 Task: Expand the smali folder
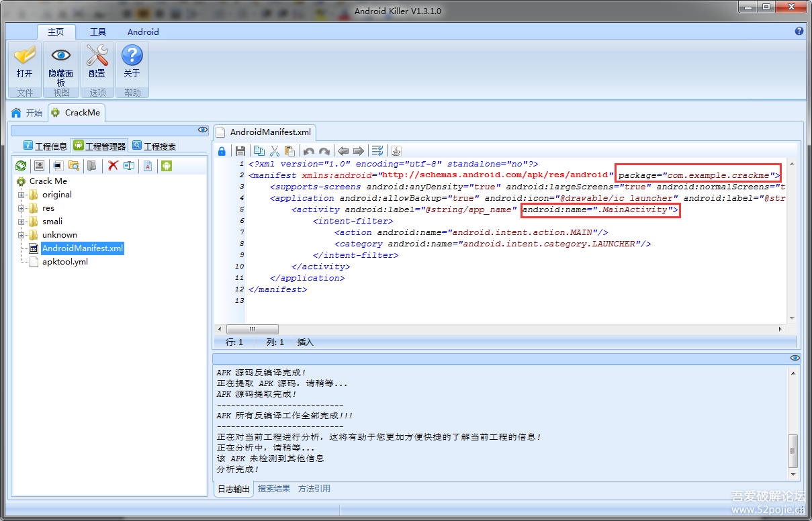tap(21, 222)
